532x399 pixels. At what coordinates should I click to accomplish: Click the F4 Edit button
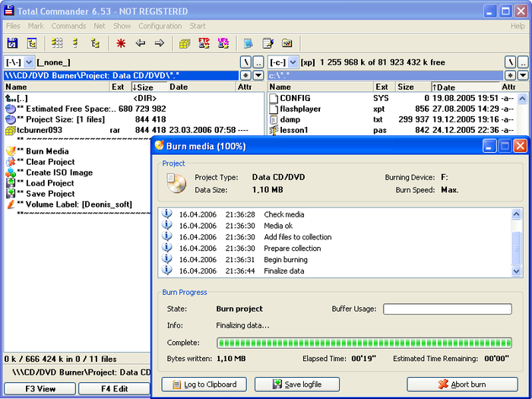pos(114,389)
